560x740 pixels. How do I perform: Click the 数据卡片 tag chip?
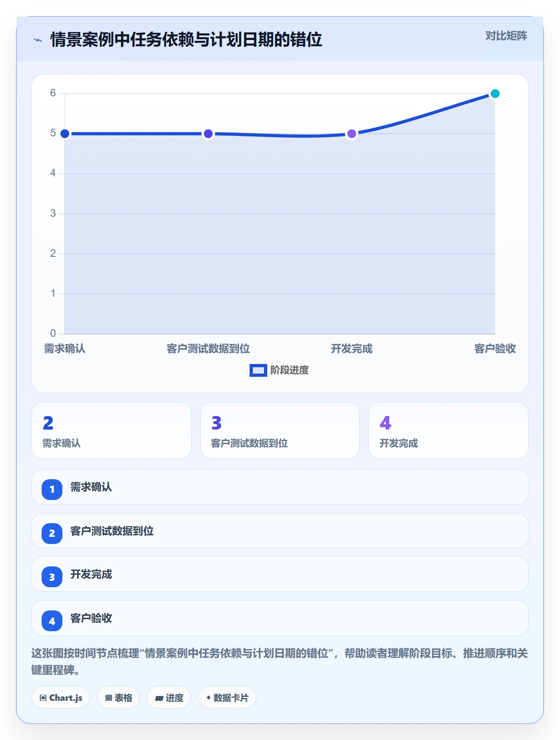click(227, 698)
